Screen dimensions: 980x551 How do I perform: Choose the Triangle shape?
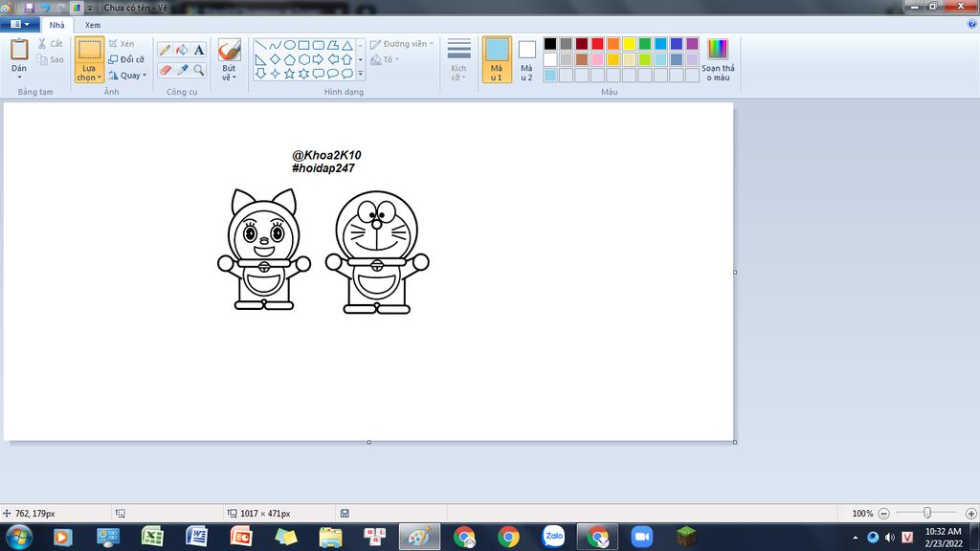[346, 46]
